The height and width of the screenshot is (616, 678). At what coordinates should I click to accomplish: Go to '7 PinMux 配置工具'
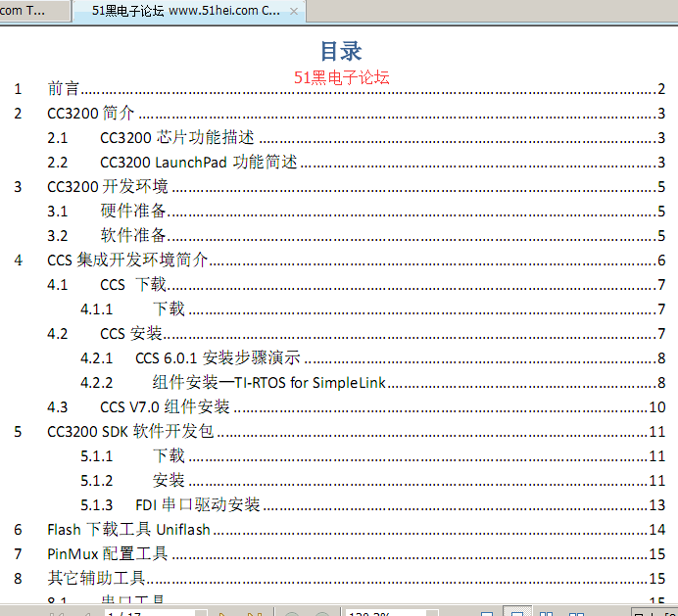[x=339, y=554]
